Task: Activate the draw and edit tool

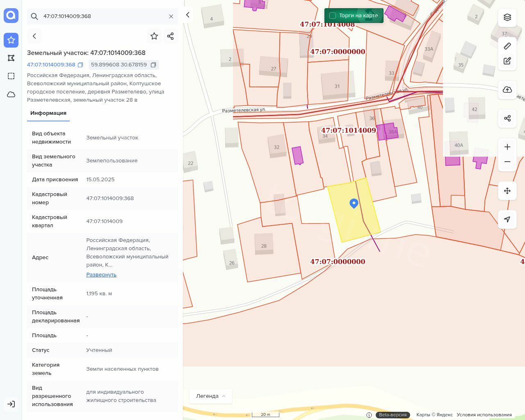Action: (x=507, y=61)
